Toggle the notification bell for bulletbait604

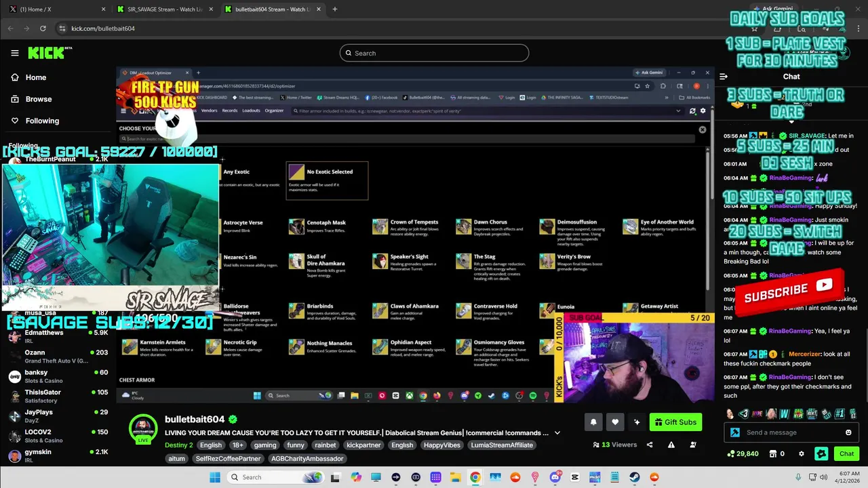click(x=593, y=422)
